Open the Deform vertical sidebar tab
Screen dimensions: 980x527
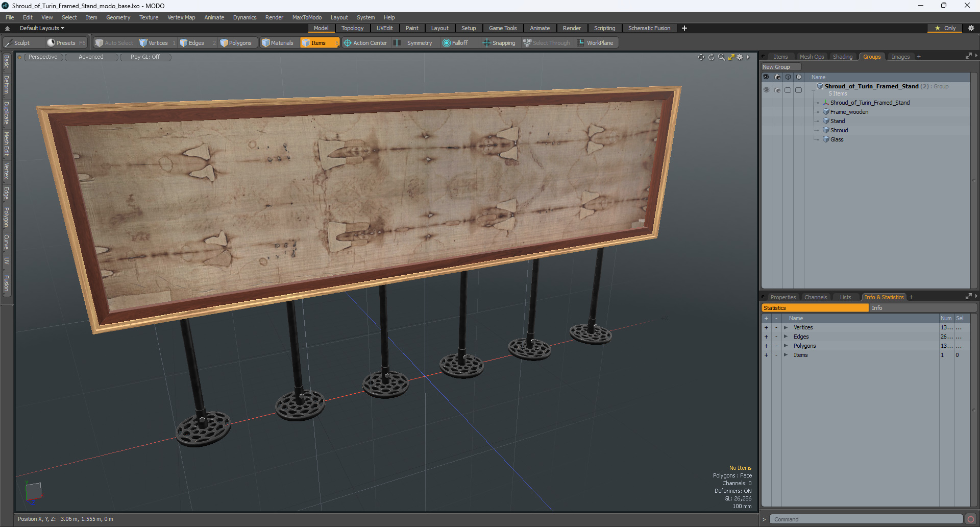(7, 85)
